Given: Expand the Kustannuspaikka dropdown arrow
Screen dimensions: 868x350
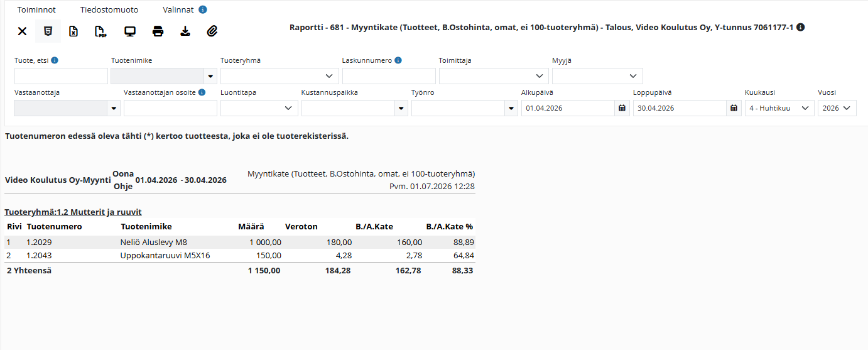Looking at the screenshot, I should click(401, 108).
